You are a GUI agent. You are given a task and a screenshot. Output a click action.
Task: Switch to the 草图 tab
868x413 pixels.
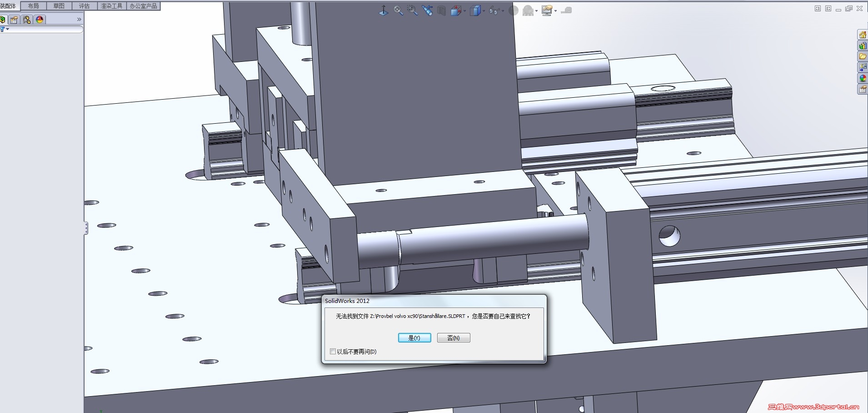tap(59, 6)
